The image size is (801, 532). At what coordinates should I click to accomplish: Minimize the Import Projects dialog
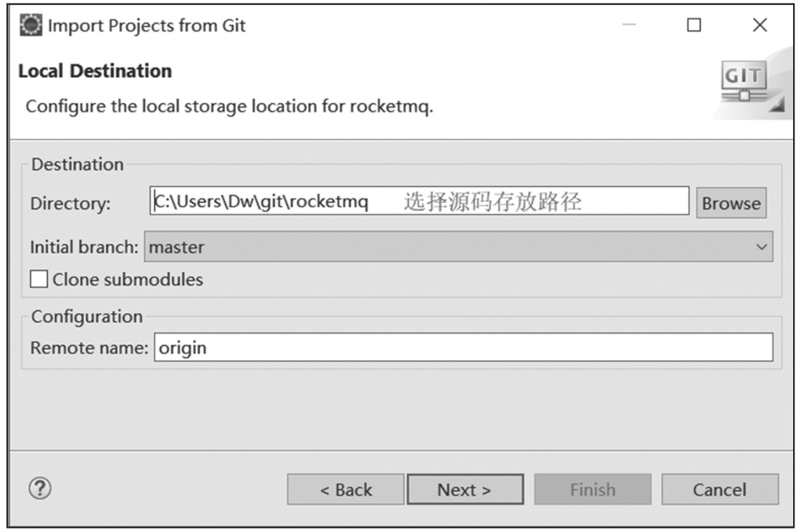(629, 24)
